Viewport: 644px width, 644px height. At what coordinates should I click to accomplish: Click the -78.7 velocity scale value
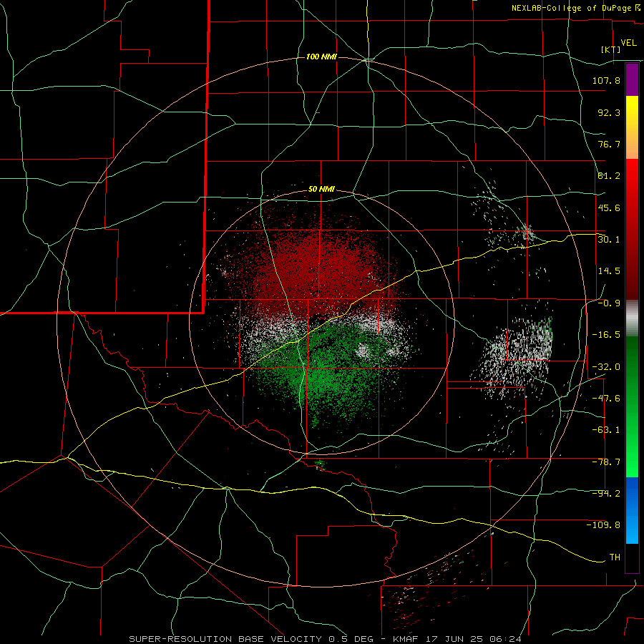pos(606,462)
